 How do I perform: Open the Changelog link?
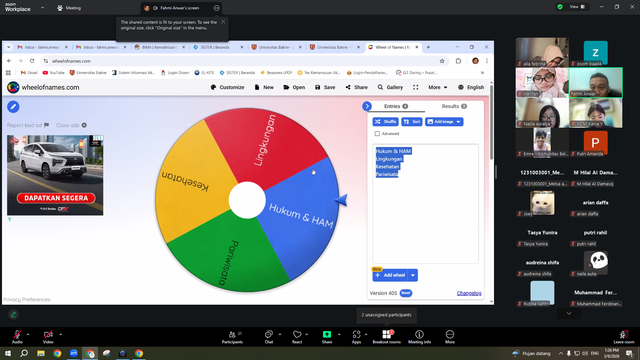pos(469,293)
